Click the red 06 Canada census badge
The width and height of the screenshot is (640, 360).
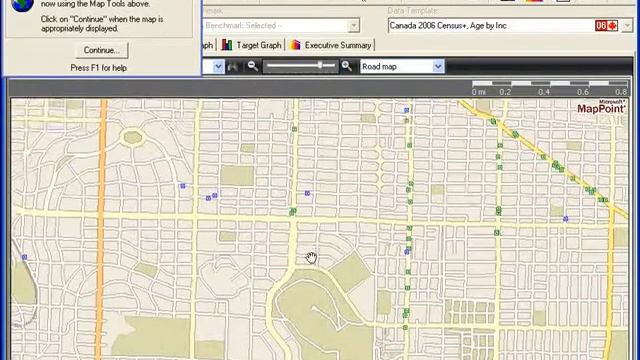606,26
